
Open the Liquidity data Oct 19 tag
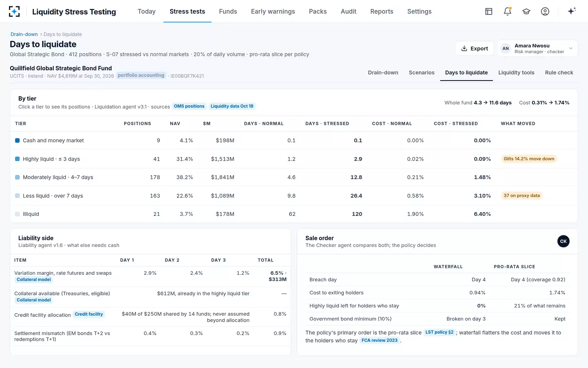(232, 106)
